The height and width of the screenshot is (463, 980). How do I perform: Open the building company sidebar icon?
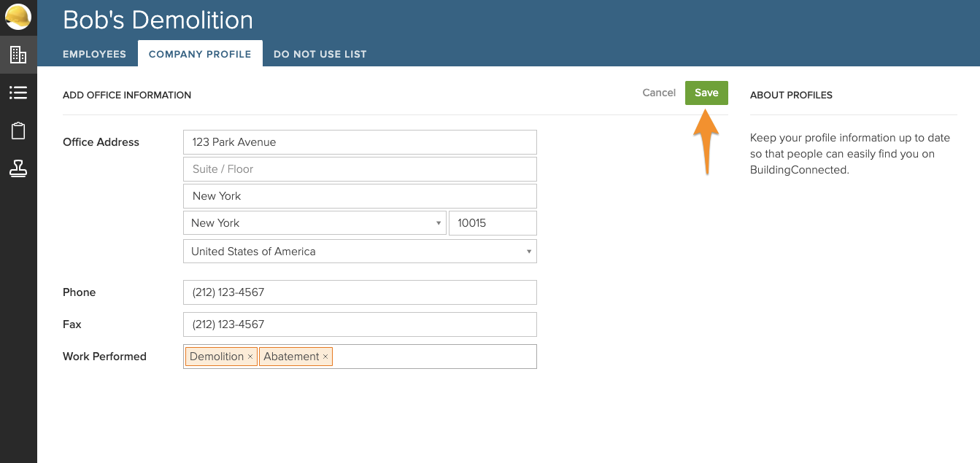tap(18, 55)
